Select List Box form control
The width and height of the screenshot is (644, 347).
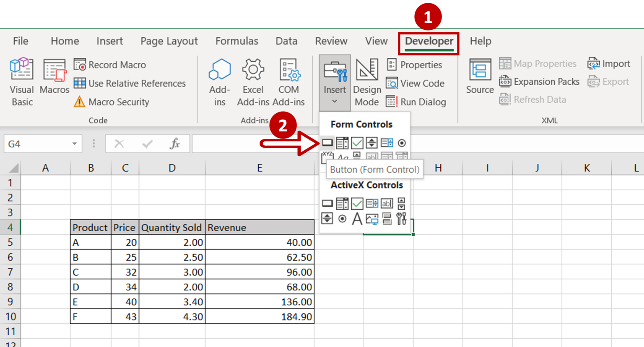pos(387,143)
